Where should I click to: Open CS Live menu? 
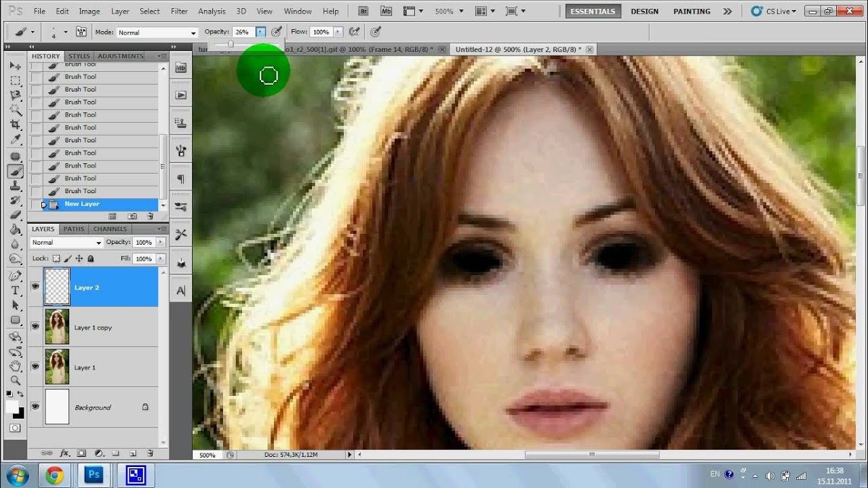click(x=776, y=12)
